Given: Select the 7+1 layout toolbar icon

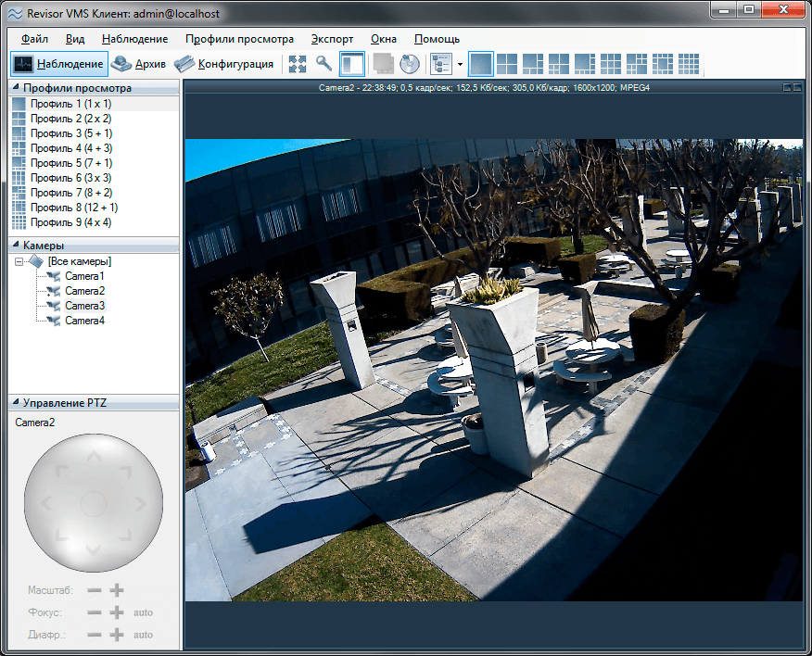Looking at the screenshot, I should click(585, 64).
